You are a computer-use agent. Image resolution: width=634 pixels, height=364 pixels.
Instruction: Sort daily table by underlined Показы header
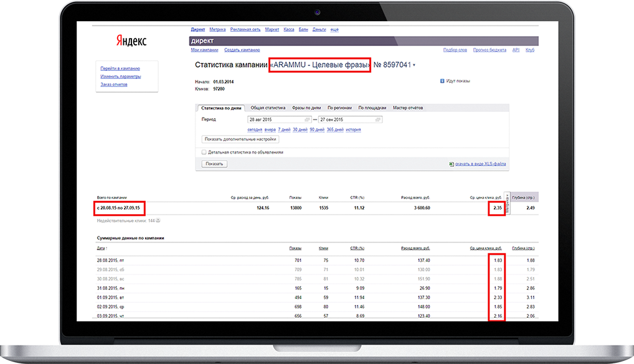[296, 248]
